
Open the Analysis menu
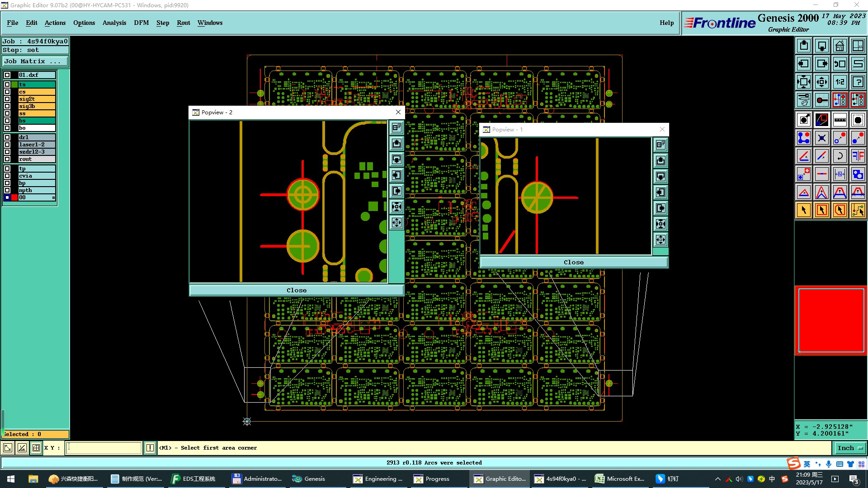point(114,23)
